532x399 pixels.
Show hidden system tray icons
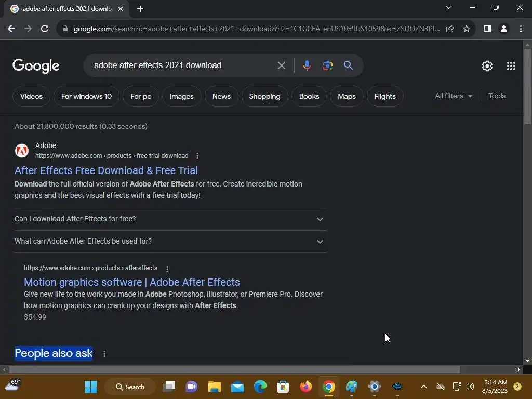424,387
